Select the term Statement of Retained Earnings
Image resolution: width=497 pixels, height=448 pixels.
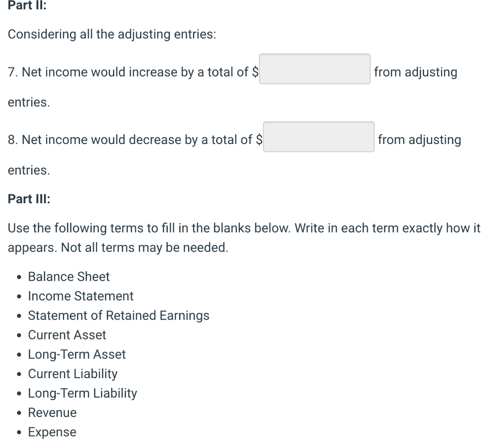119,315
